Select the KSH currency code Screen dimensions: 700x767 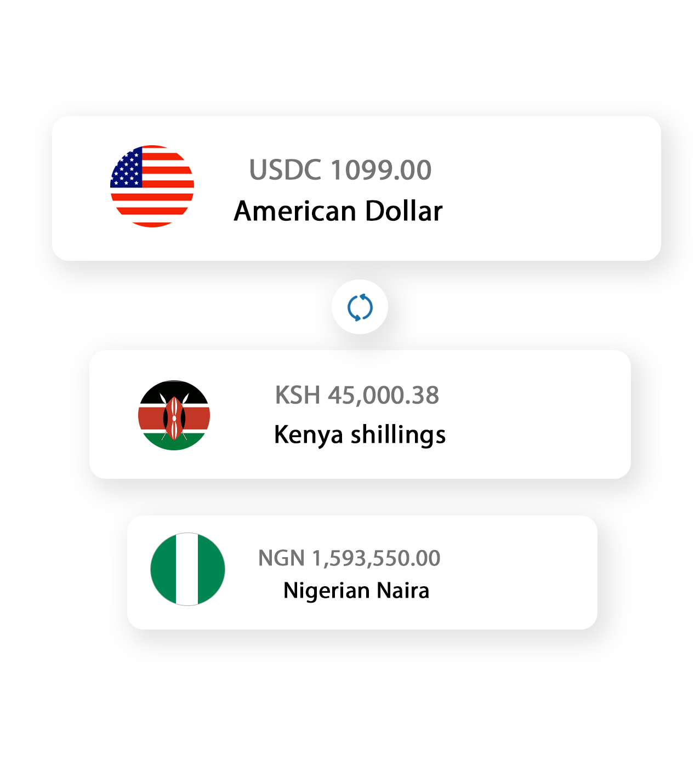[297, 395]
